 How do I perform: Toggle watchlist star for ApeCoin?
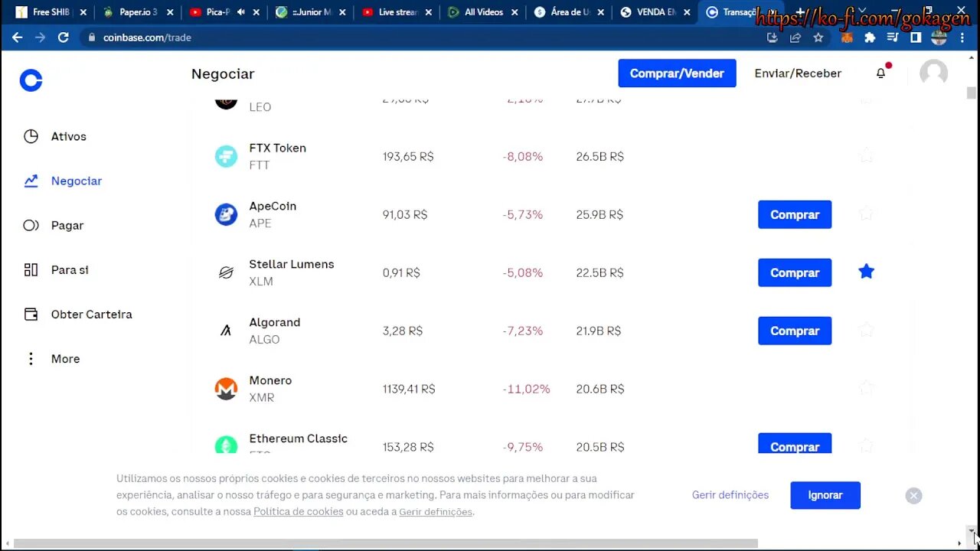[866, 214]
